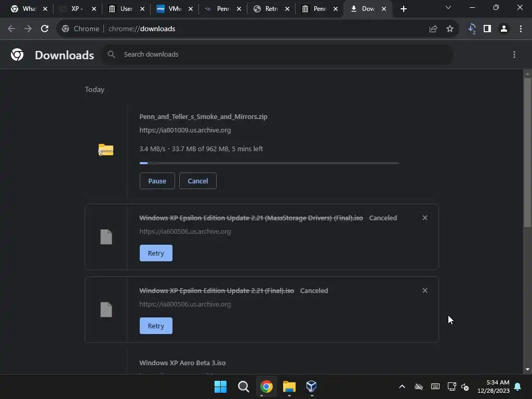Remove MassStorage Drivers iso from list

pyautogui.click(x=425, y=218)
